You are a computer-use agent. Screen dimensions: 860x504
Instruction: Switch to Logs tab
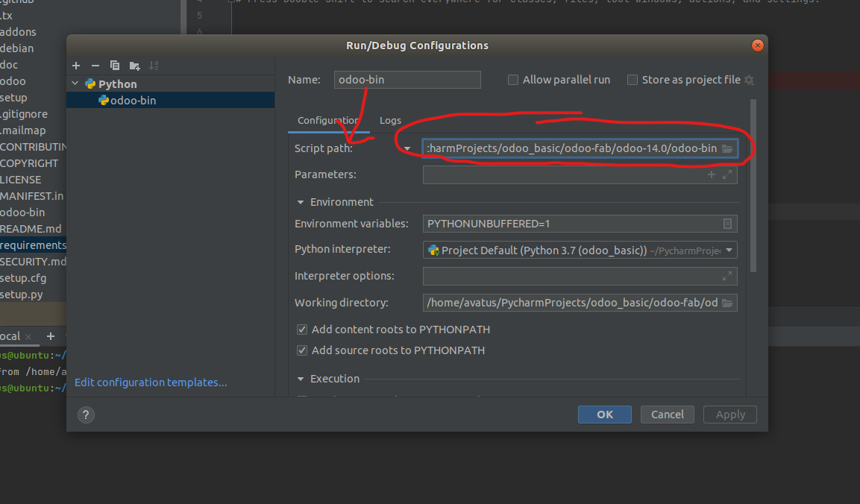pos(391,121)
